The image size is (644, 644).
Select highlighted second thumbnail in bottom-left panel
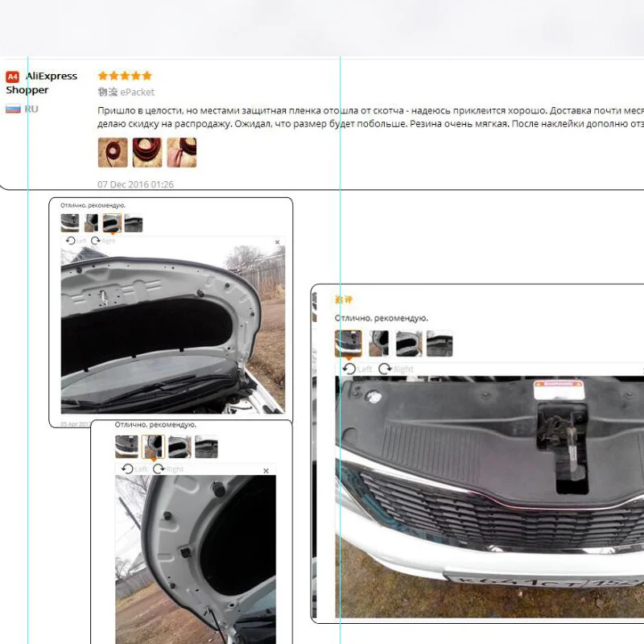[153, 447]
